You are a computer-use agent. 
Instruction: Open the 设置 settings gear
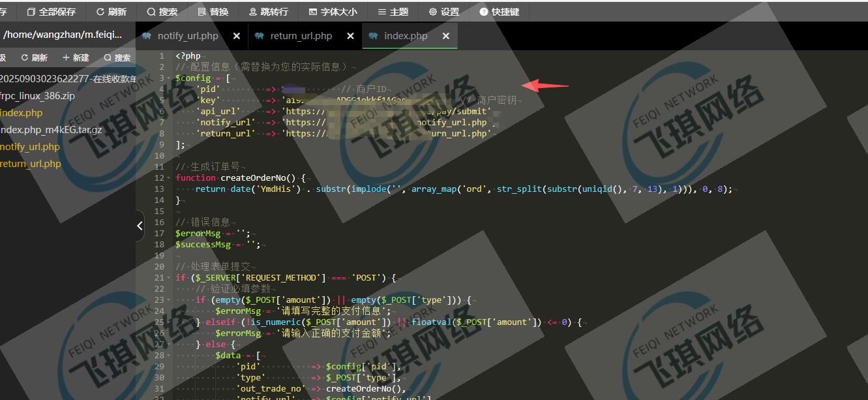click(443, 12)
